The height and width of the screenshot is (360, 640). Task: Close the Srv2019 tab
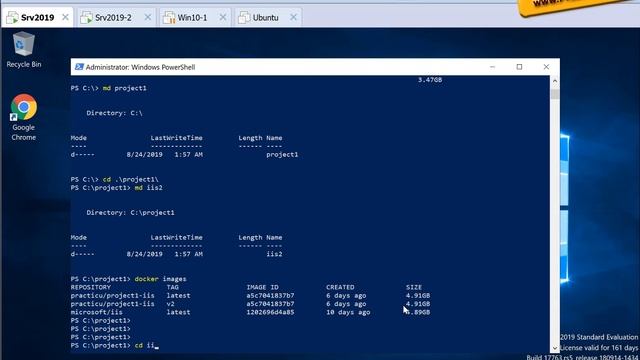click(65, 17)
